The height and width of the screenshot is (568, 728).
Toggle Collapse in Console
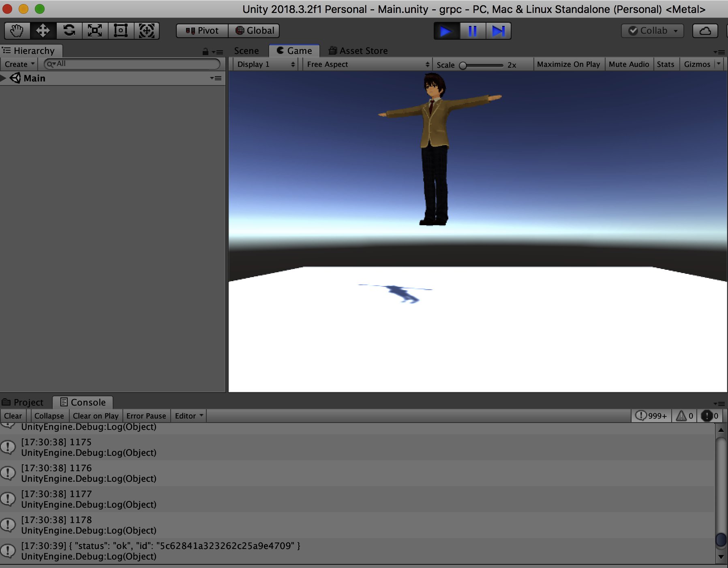tap(49, 416)
